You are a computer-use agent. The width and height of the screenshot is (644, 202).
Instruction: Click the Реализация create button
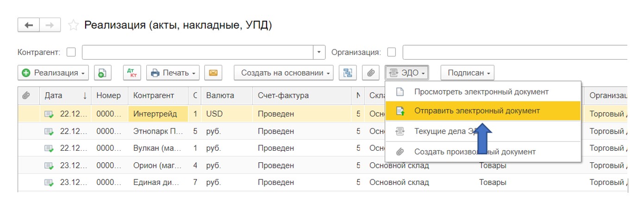(53, 73)
